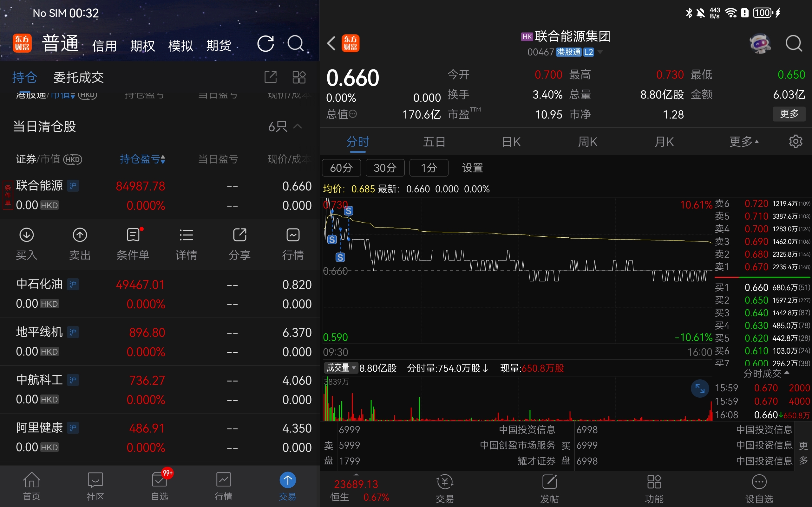812x507 pixels.
Task: Expand the chart to fullscreen
Action: (x=700, y=388)
